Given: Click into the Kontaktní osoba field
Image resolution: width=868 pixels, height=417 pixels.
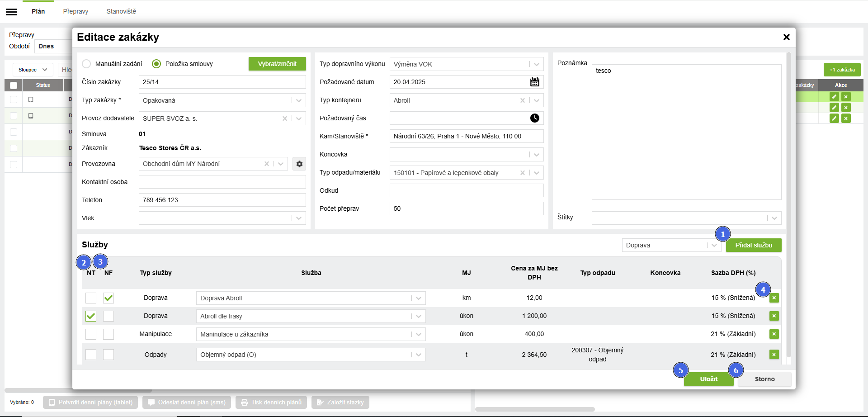Looking at the screenshot, I should pos(222,182).
